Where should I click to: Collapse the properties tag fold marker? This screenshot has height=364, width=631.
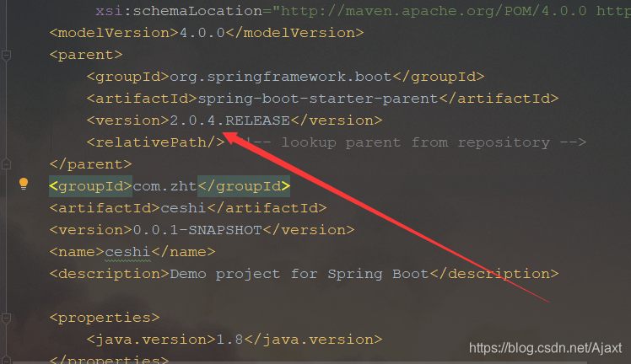(6, 318)
